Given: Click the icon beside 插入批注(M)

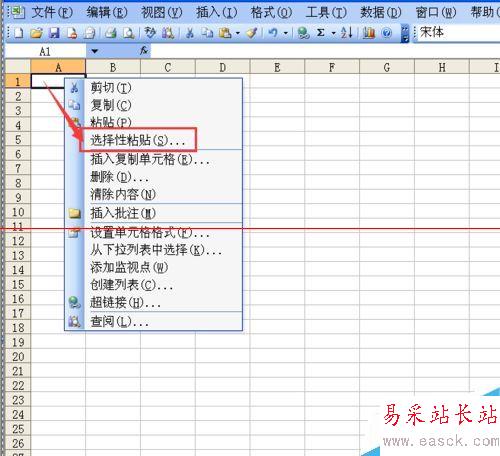Looking at the screenshot, I should 74,213.
